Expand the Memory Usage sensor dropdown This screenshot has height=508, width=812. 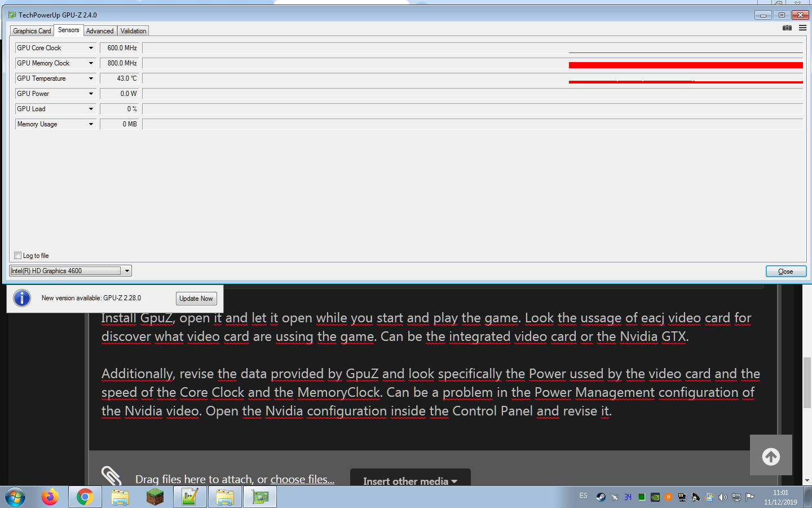point(91,124)
